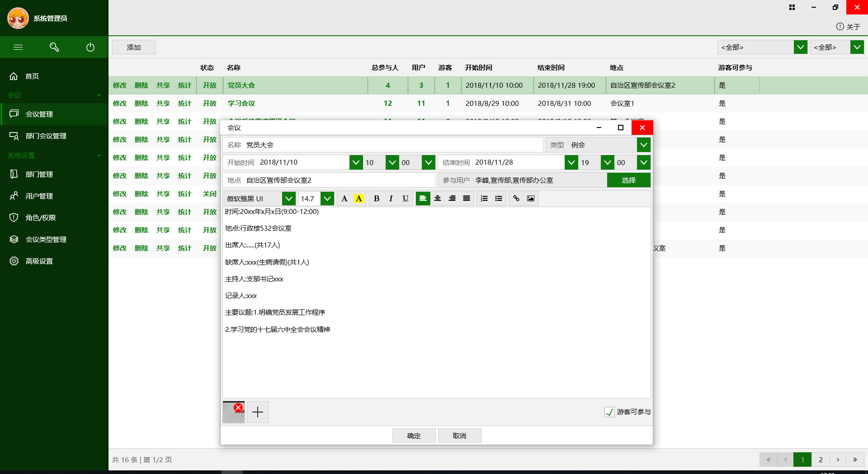Click the insert image icon
Screen dimensions: 868x474
point(531,199)
